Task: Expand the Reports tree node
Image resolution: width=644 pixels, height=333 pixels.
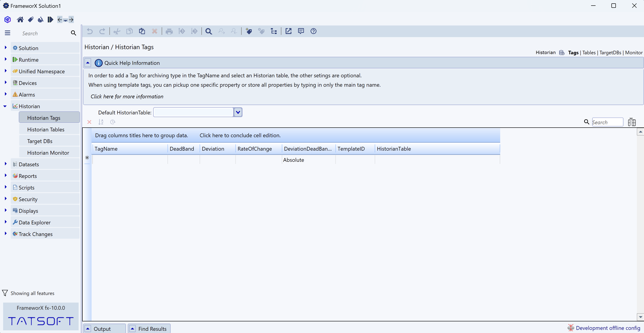Action: click(6, 175)
